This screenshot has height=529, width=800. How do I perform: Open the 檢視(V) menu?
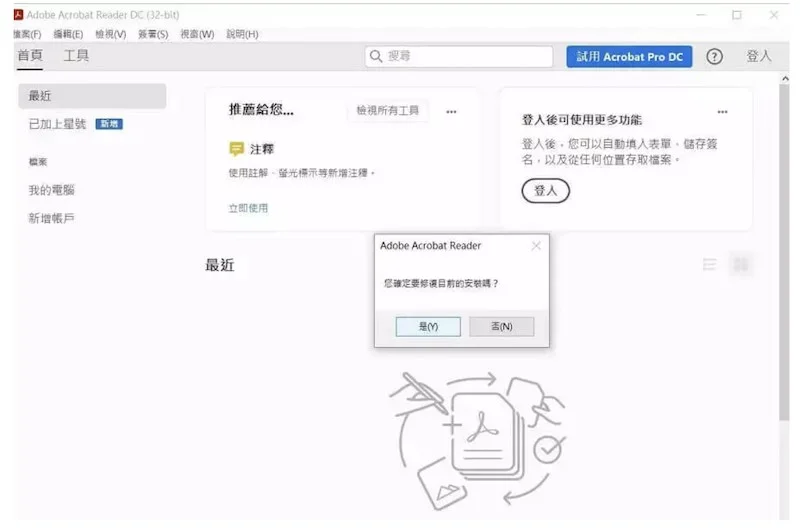[x=111, y=34]
